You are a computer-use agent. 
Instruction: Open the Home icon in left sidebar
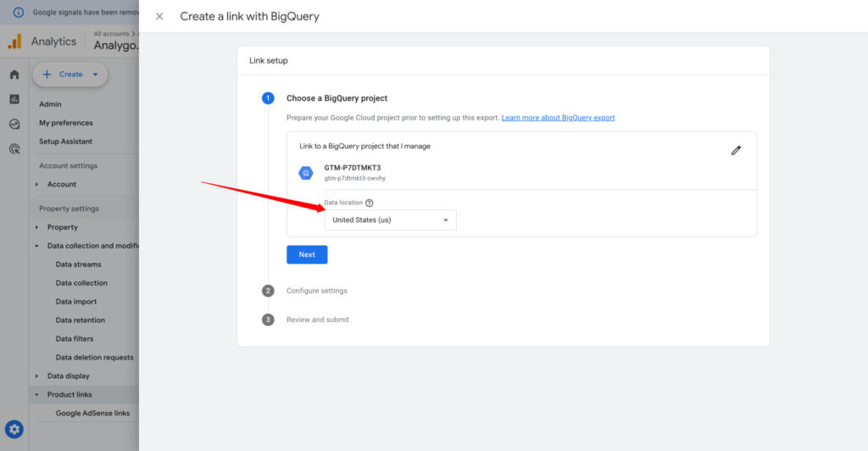pos(14,75)
